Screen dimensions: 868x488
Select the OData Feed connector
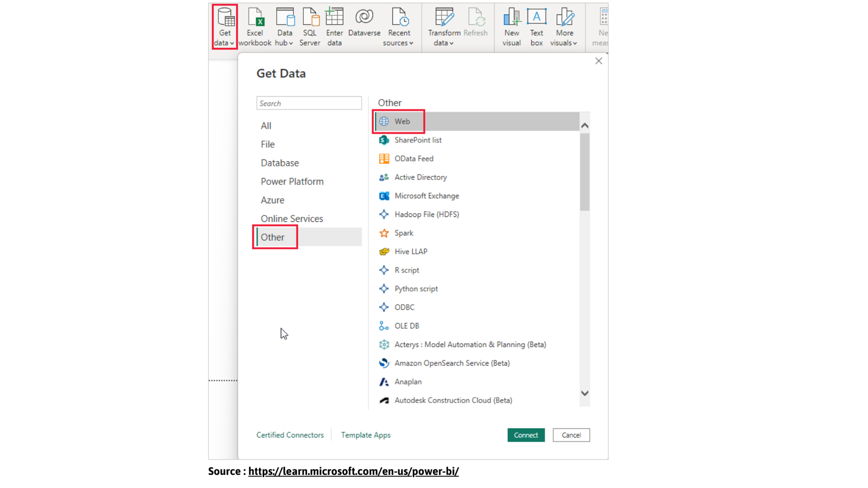tap(476, 158)
